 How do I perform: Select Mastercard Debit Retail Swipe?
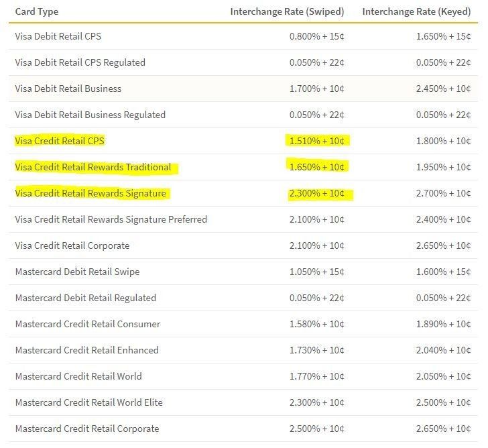click(77, 272)
